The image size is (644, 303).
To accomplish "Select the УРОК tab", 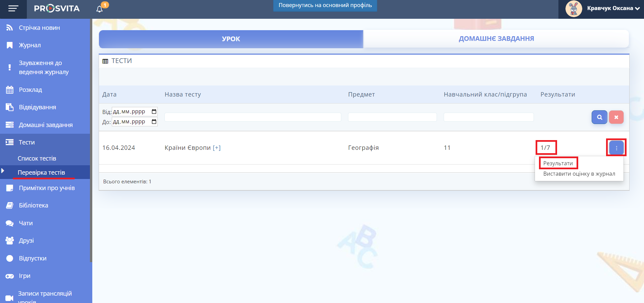I will [231, 39].
